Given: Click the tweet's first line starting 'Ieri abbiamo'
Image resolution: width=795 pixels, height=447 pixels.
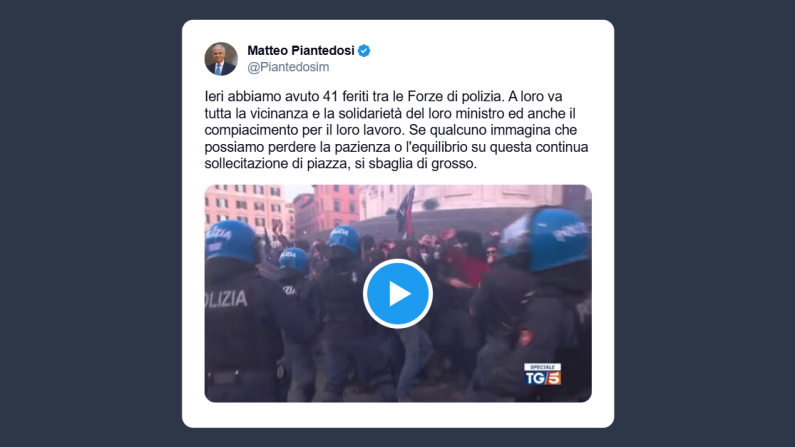Looking at the screenshot, I should pos(383,96).
